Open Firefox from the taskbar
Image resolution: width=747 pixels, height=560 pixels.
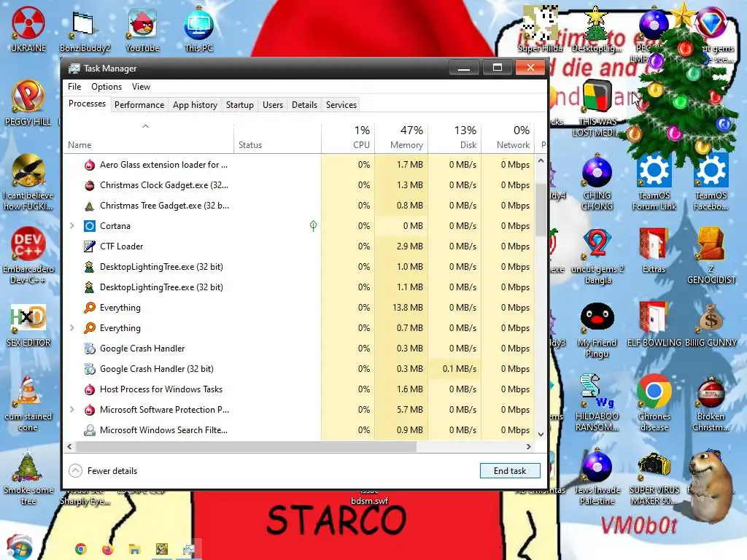click(x=108, y=549)
